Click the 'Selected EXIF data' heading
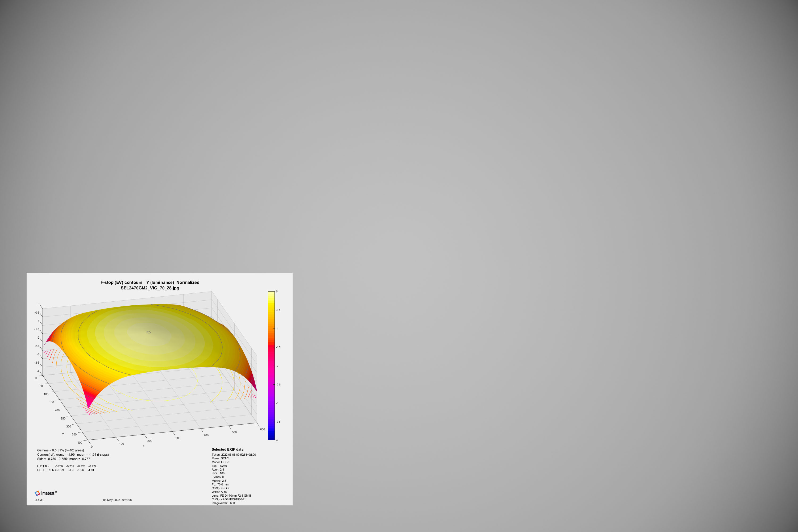The image size is (798, 532). coord(227,449)
